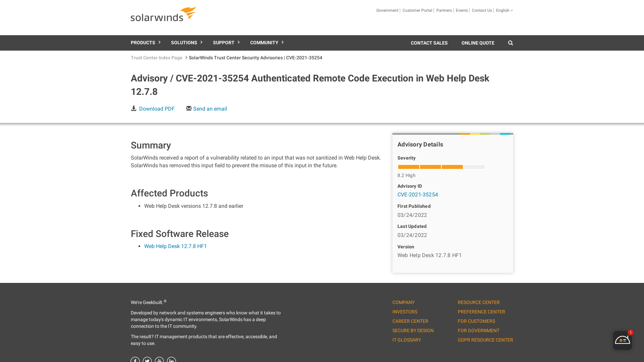Open the Government link
Viewport: 644px width, 362px height.
(387, 10)
